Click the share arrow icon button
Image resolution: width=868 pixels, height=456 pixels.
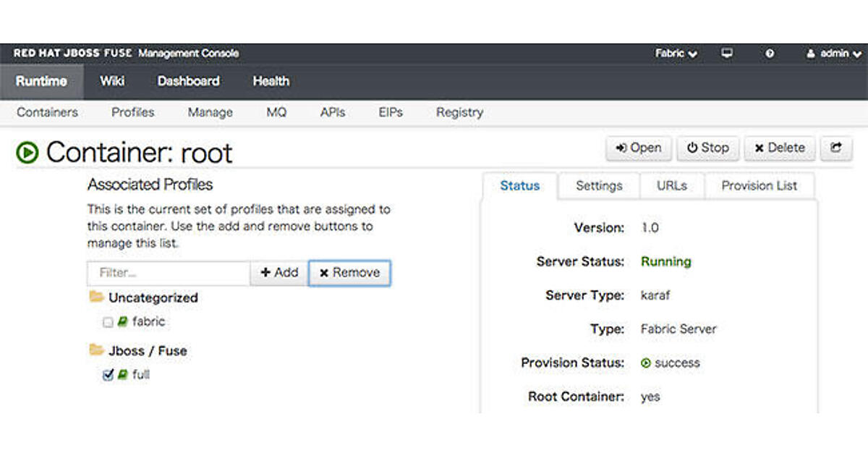(x=836, y=148)
